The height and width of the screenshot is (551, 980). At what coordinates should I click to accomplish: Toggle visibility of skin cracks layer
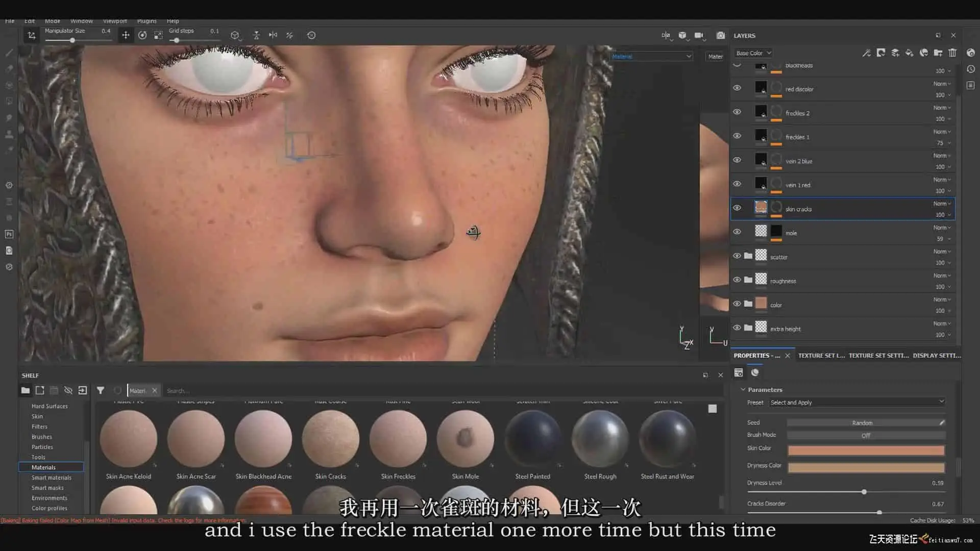pyautogui.click(x=737, y=208)
